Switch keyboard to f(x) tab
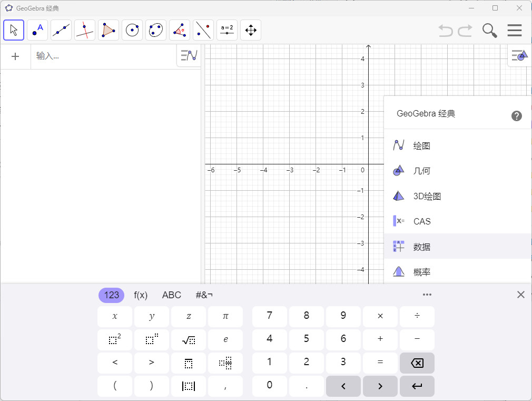This screenshot has height=401, width=532. pos(141,295)
